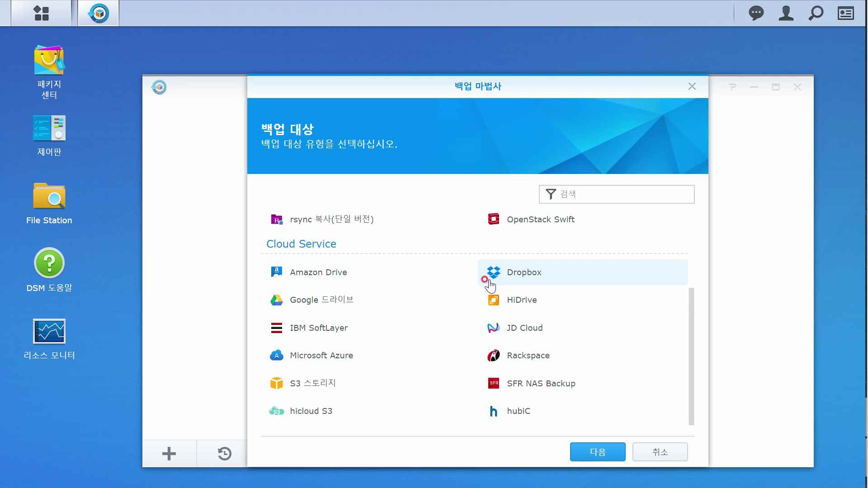Click the blue Next button
Screen dimensions: 868x488
pos(597,452)
